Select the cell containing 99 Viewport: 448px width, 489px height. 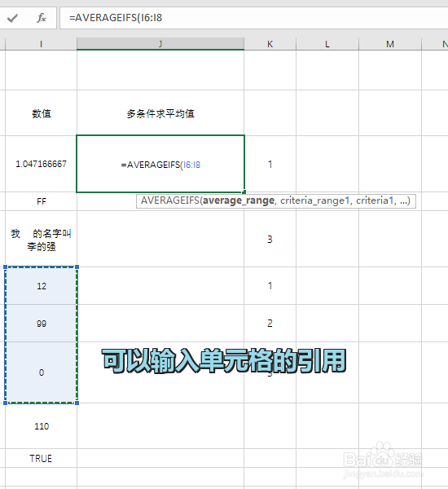click(41, 324)
